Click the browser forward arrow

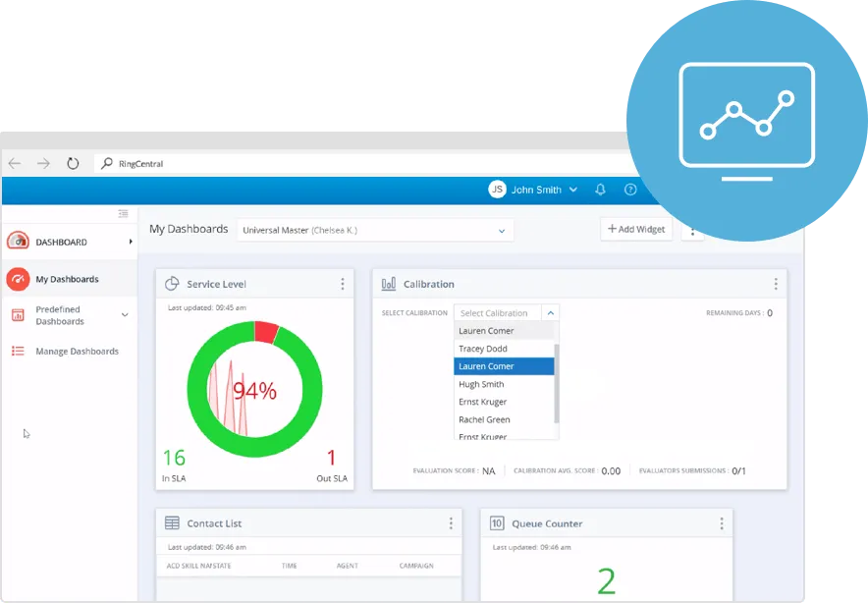point(43,164)
